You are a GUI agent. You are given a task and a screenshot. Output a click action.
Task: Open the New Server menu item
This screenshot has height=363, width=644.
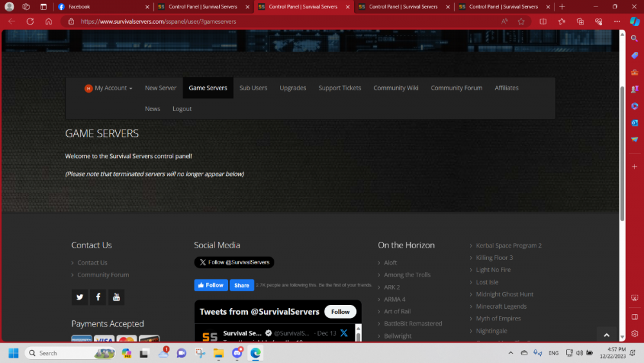pyautogui.click(x=160, y=88)
